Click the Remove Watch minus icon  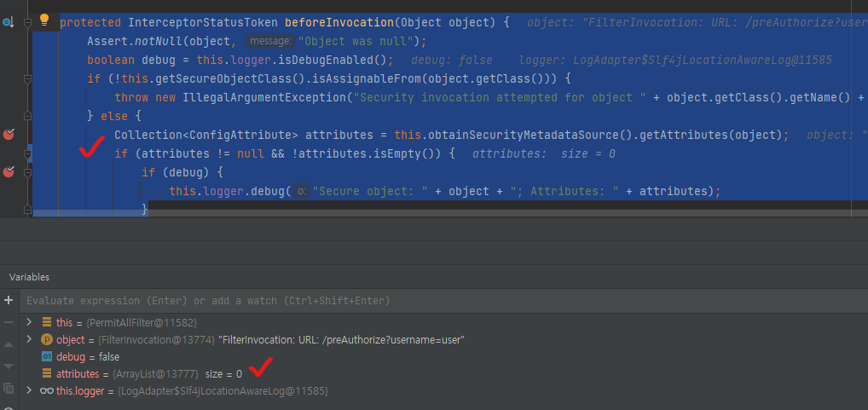9,322
